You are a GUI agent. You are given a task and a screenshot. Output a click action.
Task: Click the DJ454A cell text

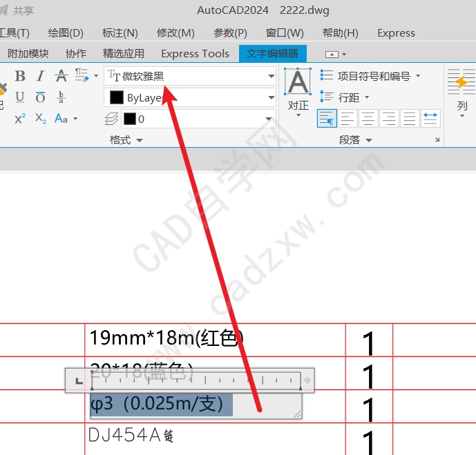(131, 435)
